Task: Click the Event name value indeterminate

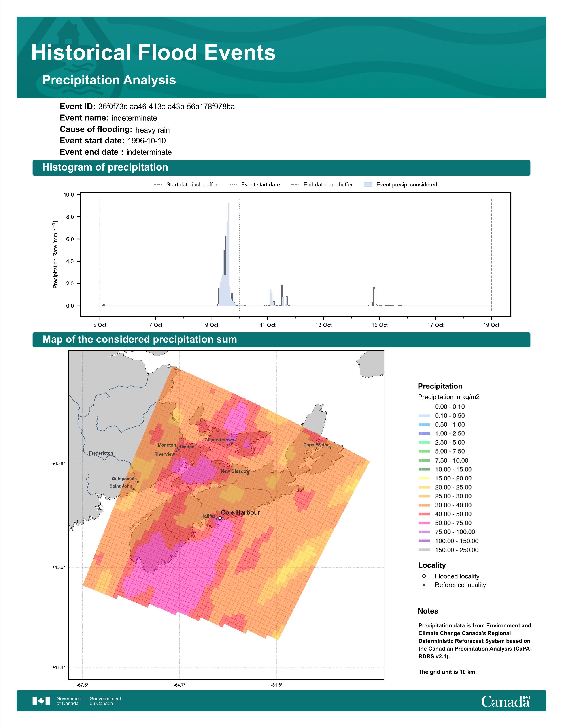Action: pos(134,118)
